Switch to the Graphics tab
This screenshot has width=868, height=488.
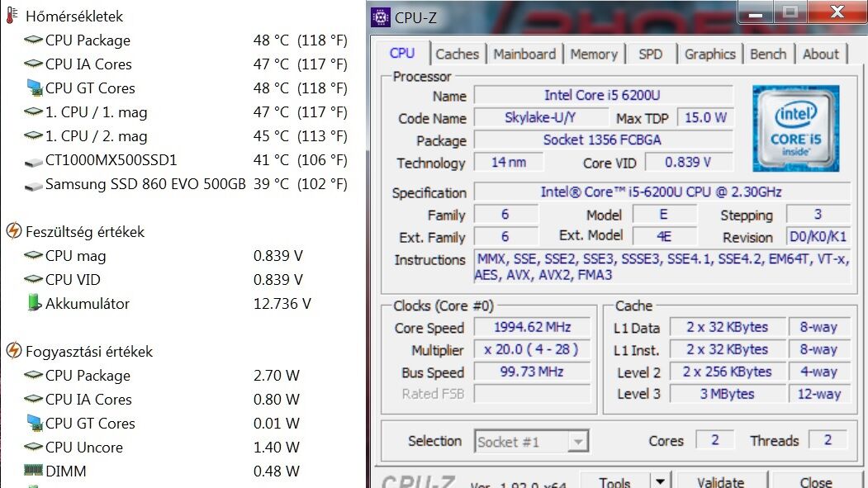709,54
